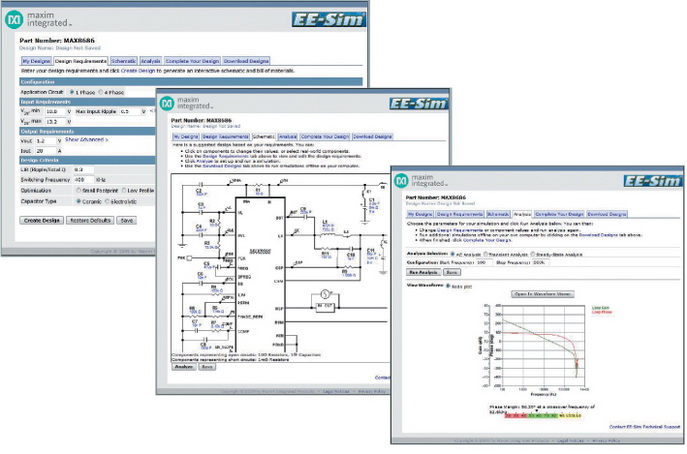Click the Run Analysis button
Image resolution: width=687 pixels, height=454 pixels.
(x=423, y=272)
